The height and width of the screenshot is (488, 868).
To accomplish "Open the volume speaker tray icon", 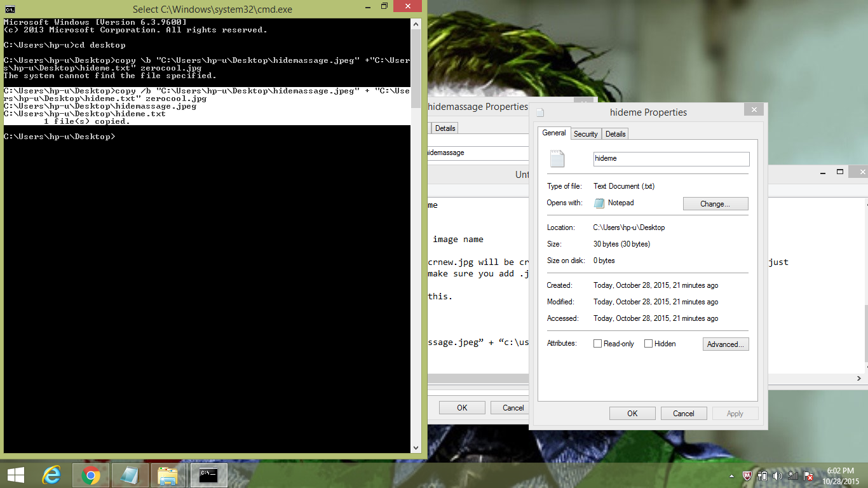I will (x=778, y=475).
